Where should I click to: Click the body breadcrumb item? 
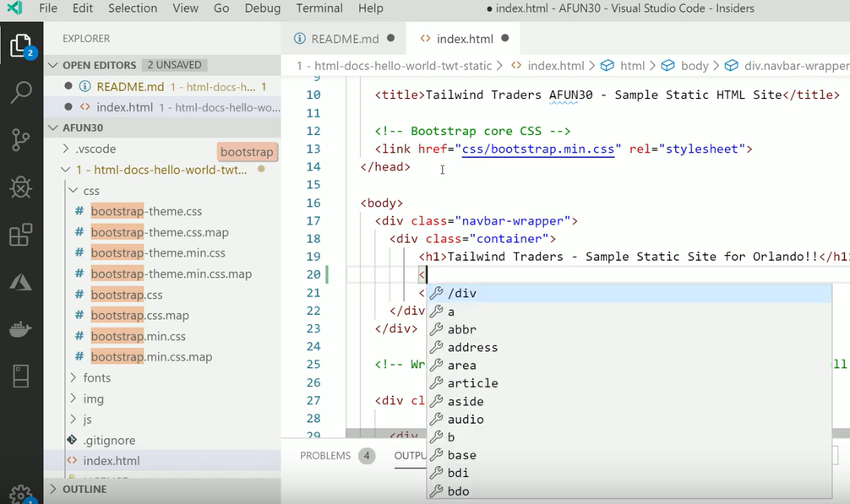point(694,66)
